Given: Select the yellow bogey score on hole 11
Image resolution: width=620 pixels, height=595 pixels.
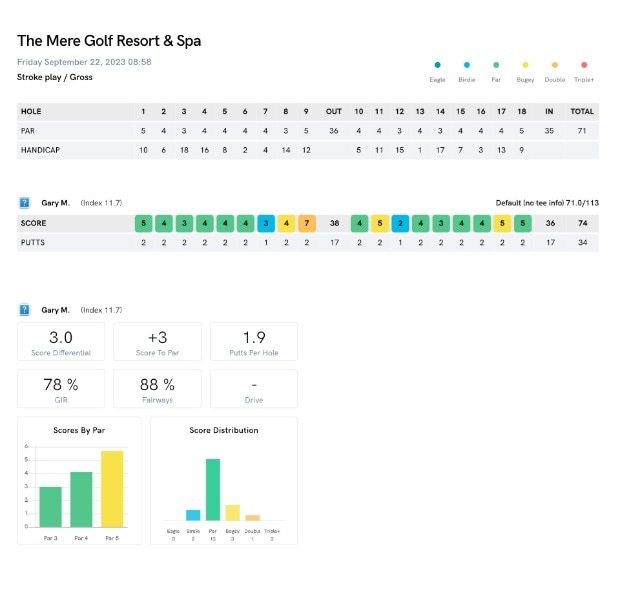Looking at the screenshot, I should pos(380,223).
